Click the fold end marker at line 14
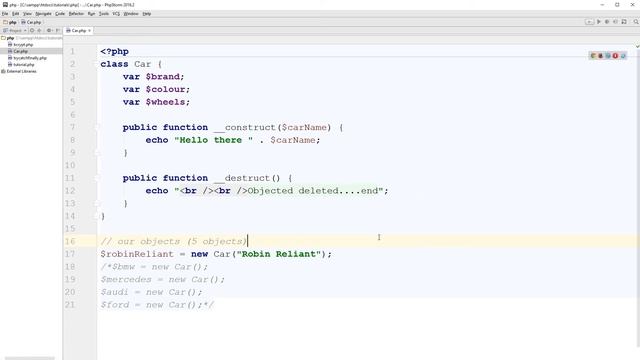 [97, 216]
